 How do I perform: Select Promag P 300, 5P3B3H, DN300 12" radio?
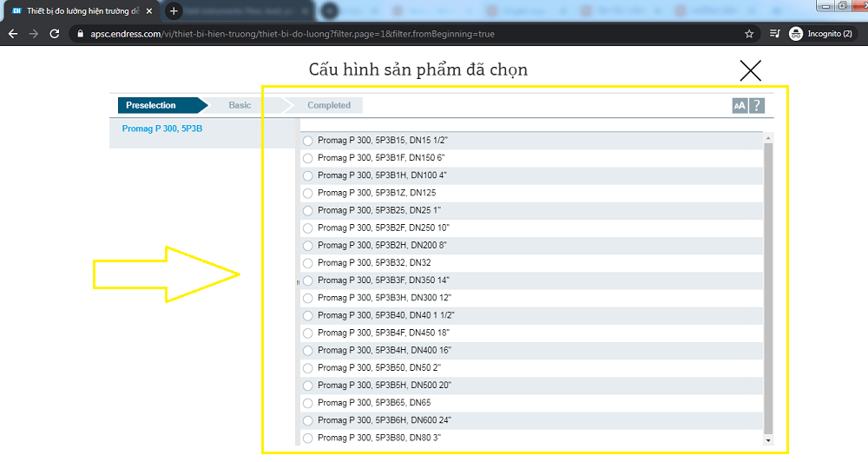pyautogui.click(x=308, y=298)
